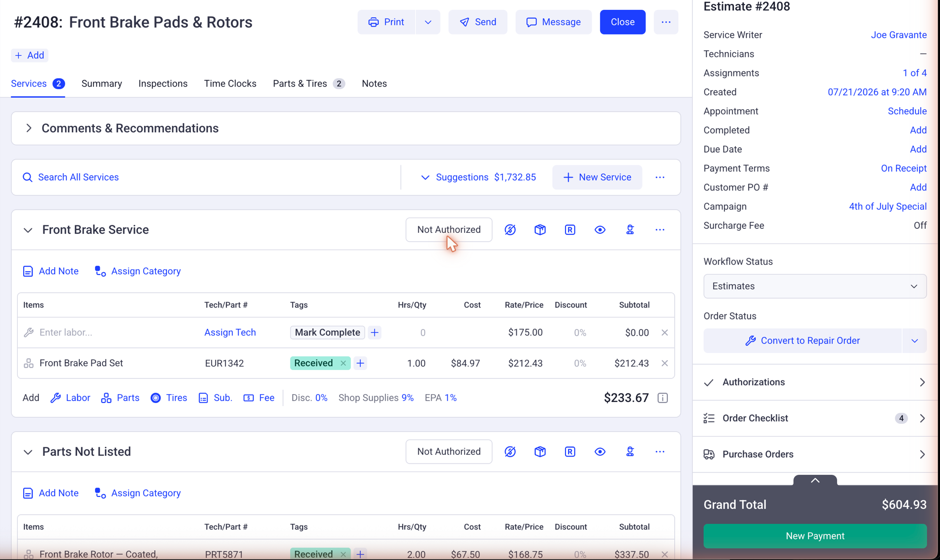
Task: Open more options for Front Brake Service
Action: (660, 230)
